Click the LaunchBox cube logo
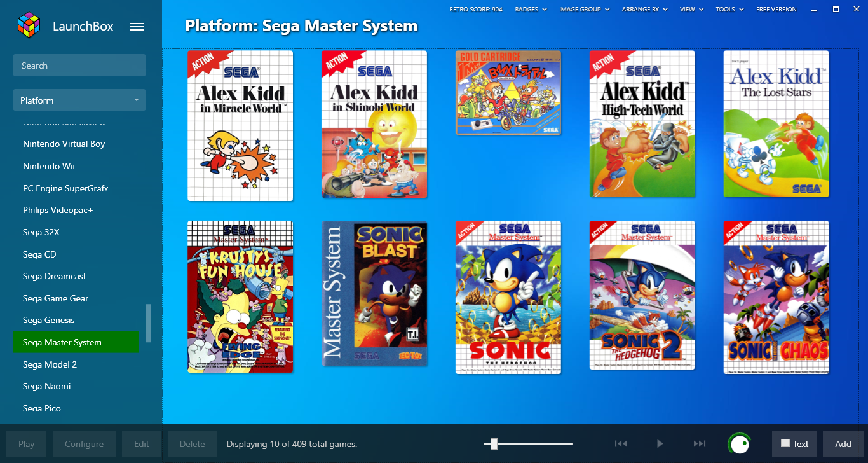Screen dimensions: 868x463 [29, 26]
